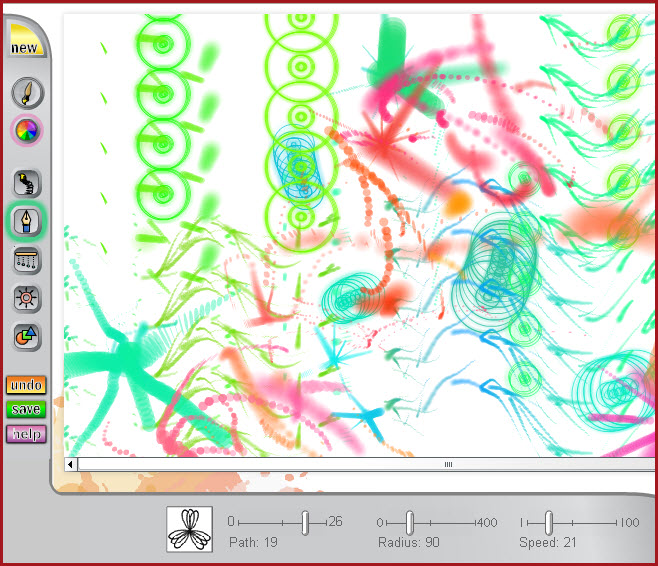This screenshot has width=658, height=566.
Task: Click the 'Path: 19' label
Action: tap(253, 543)
